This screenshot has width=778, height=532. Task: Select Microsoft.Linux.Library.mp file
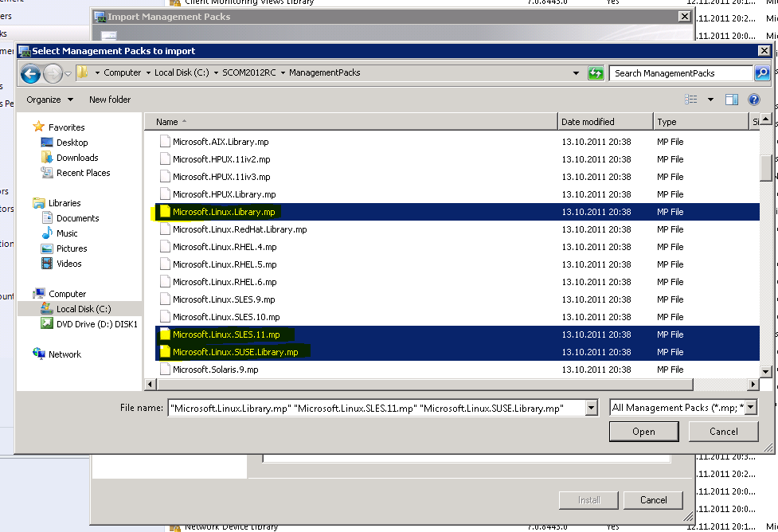[x=457, y=212]
